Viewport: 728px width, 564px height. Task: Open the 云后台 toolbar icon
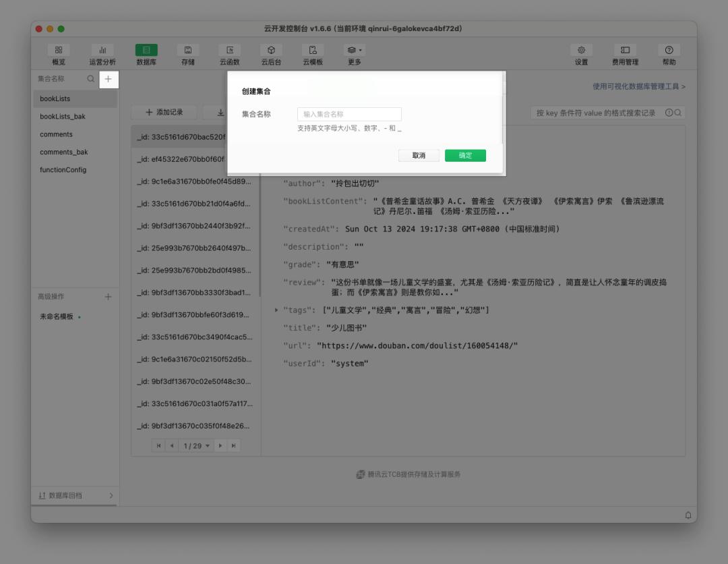point(271,55)
